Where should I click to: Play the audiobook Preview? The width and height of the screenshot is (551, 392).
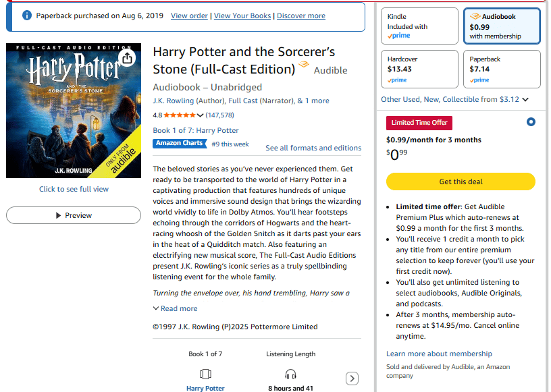click(x=74, y=215)
